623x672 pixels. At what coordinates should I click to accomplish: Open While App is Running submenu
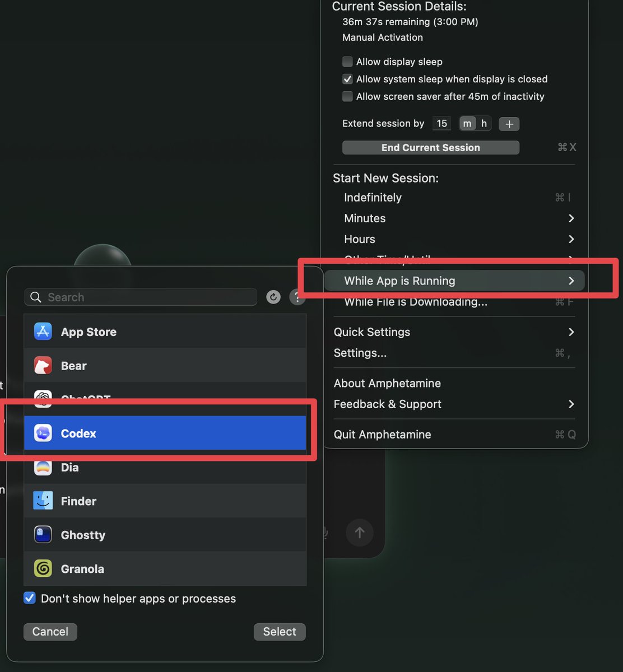click(455, 281)
